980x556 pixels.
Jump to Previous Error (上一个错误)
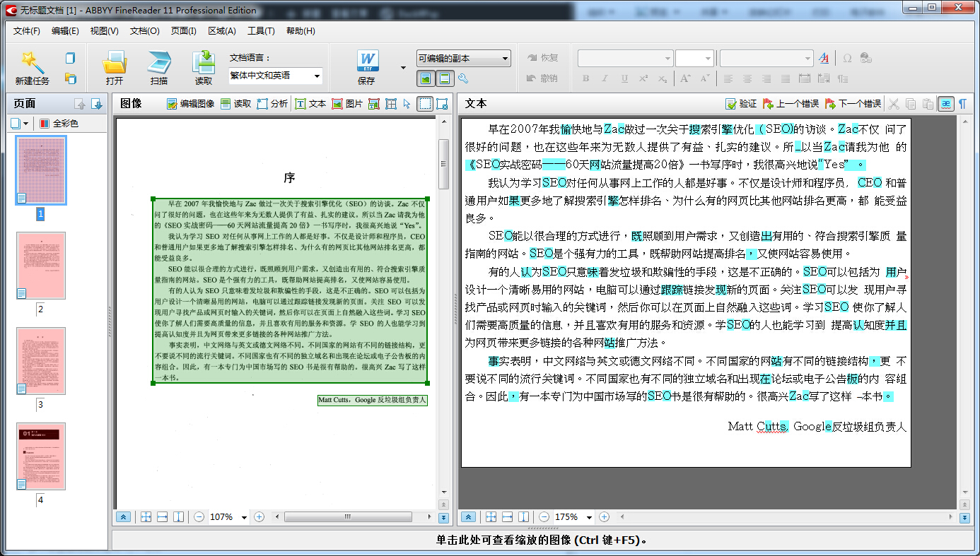pyautogui.click(x=791, y=104)
